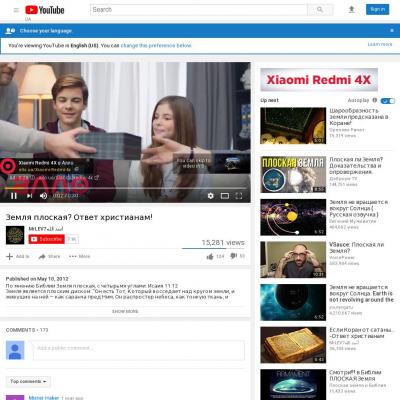Open the hamburger guide menu

(x=16, y=10)
